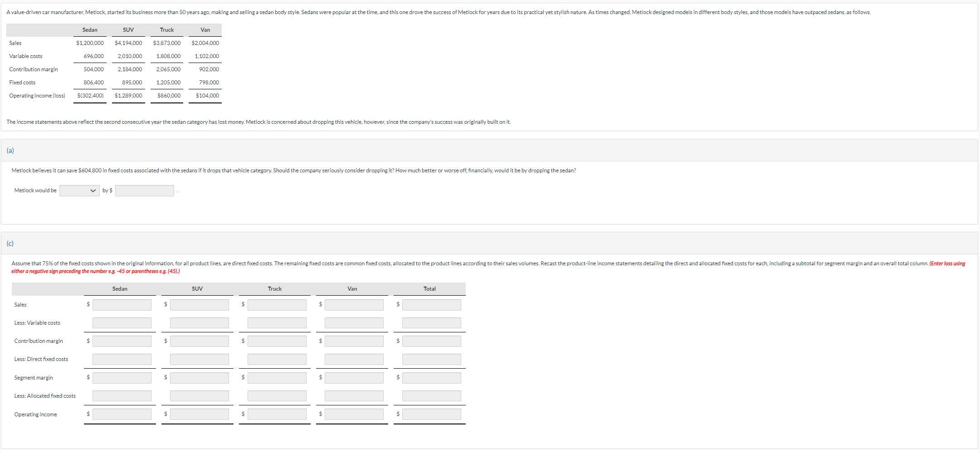Focus the Sedan Allocated fixed costs field
The width and height of the screenshot is (980, 453).
click(122, 396)
